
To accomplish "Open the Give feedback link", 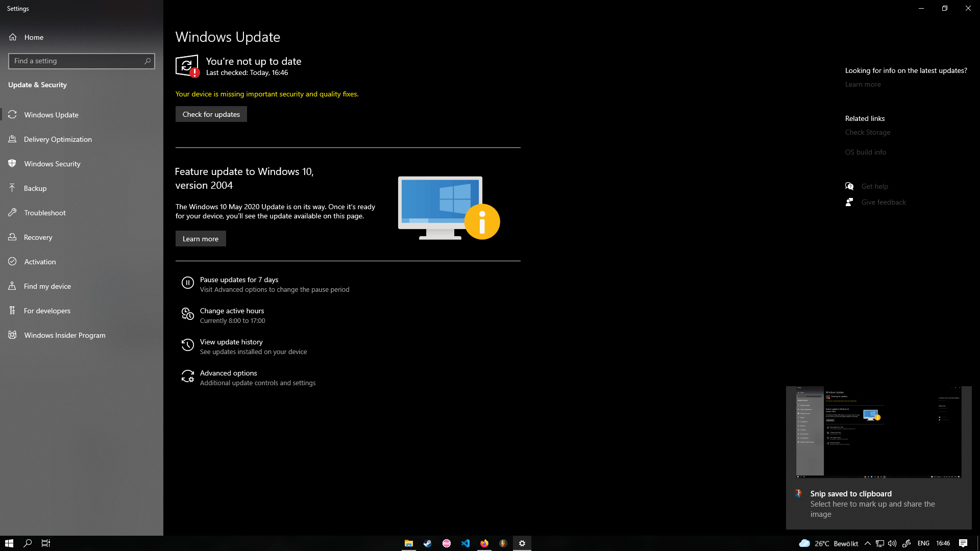I will click(883, 202).
